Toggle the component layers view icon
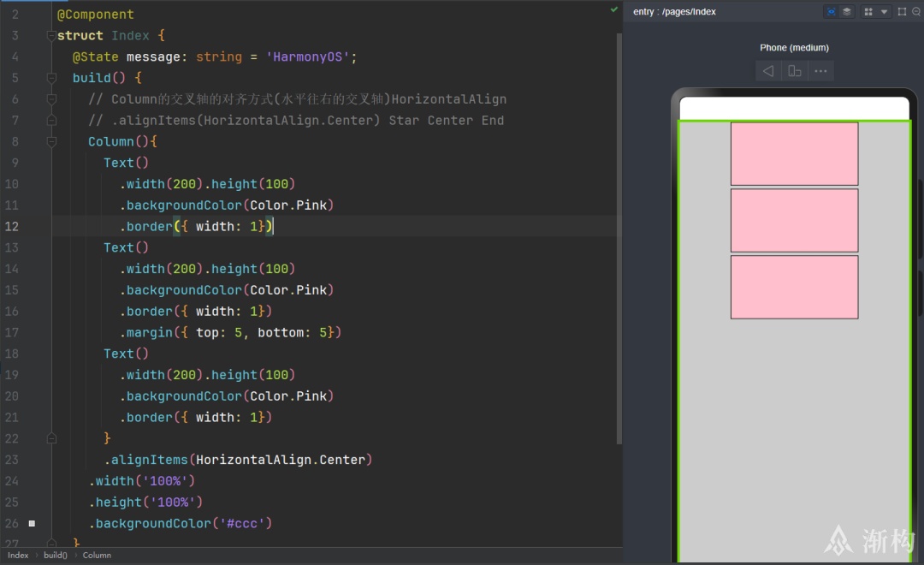The image size is (924, 565). point(847,12)
